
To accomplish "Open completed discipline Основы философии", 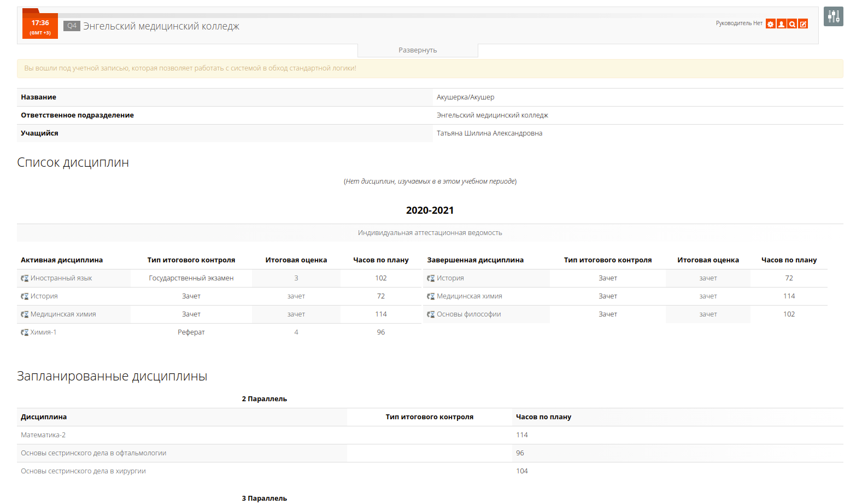I will click(x=469, y=314).
